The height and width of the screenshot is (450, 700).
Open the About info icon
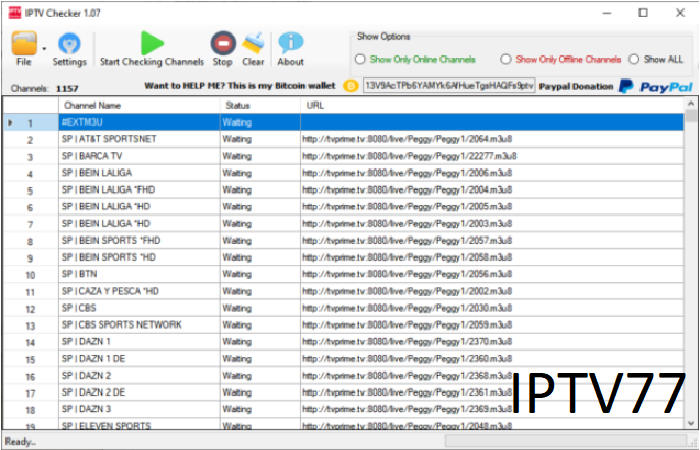tap(291, 43)
